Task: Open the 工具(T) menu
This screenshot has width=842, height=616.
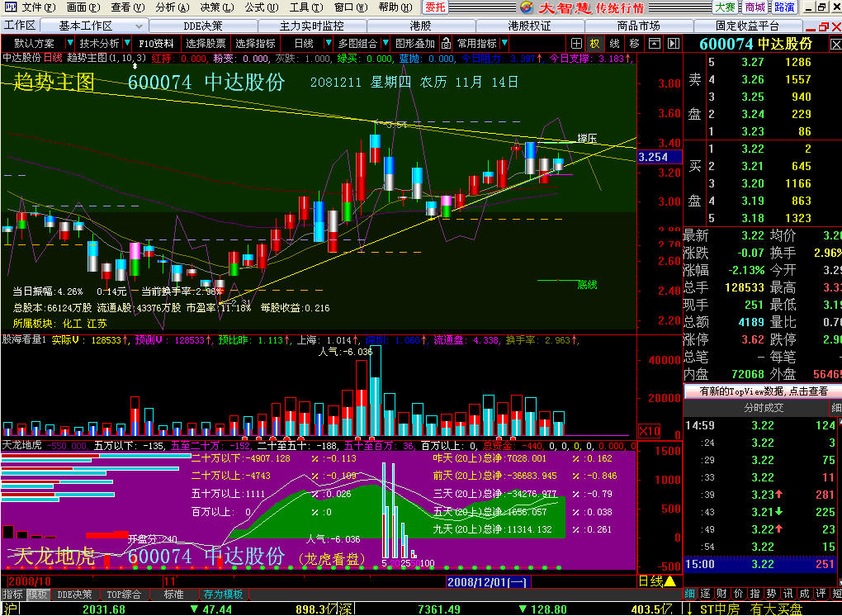Action: point(306,7)
